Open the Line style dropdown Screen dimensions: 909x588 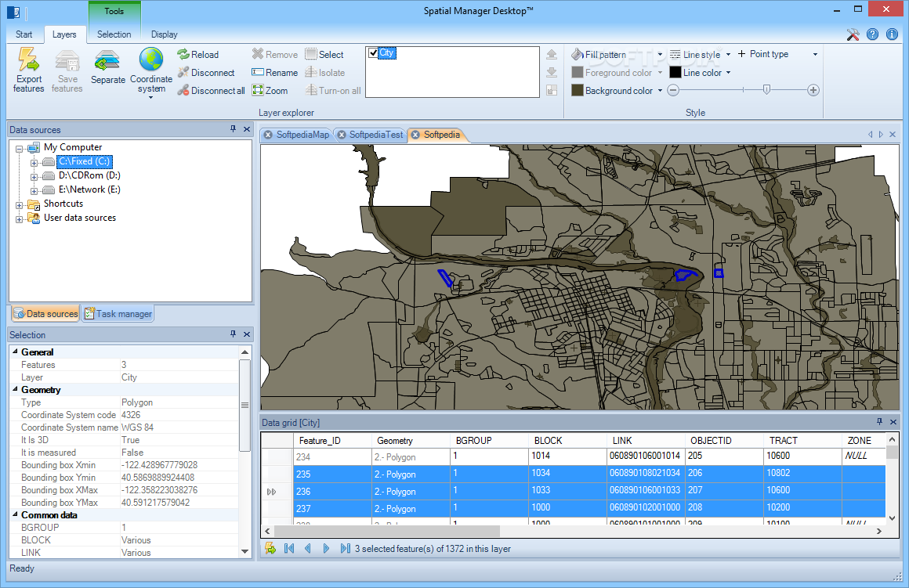coord(728,55)
